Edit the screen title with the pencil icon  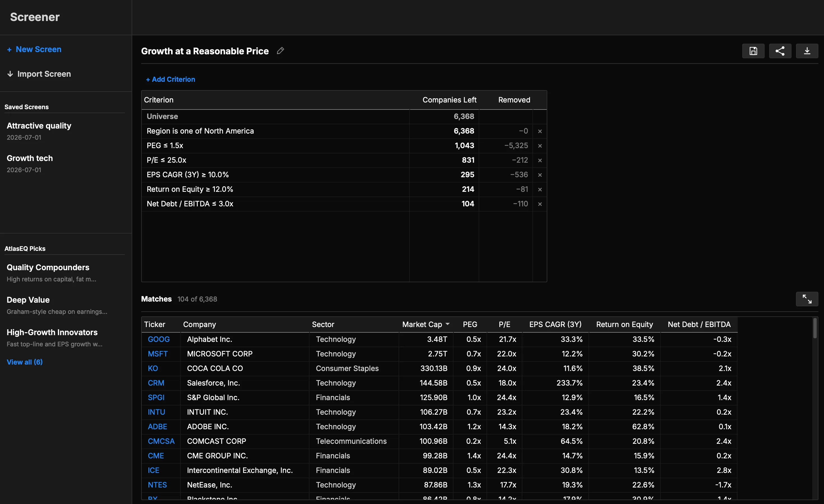coord(280,51)
